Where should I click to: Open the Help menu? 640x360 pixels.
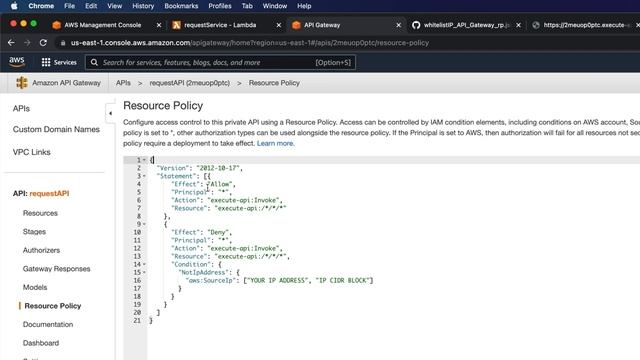click(304, 6)
